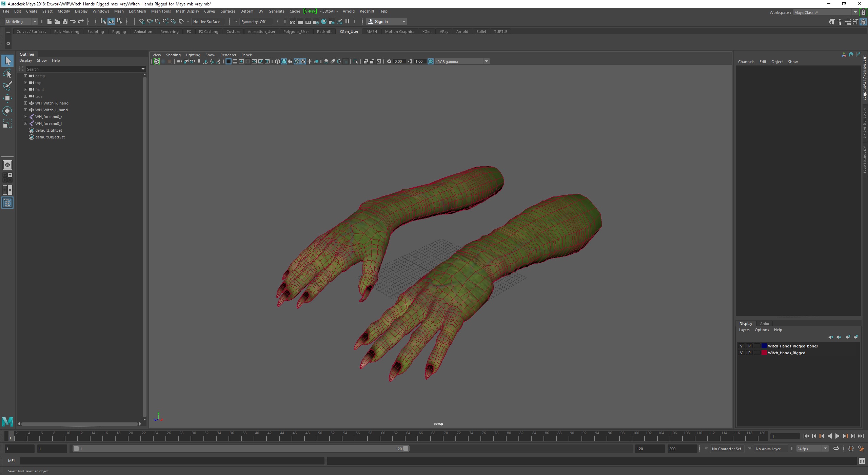Viewport: 868px width, 475px height.
Task: Open the Mesh Tools menu
Action: pos(161,11)
